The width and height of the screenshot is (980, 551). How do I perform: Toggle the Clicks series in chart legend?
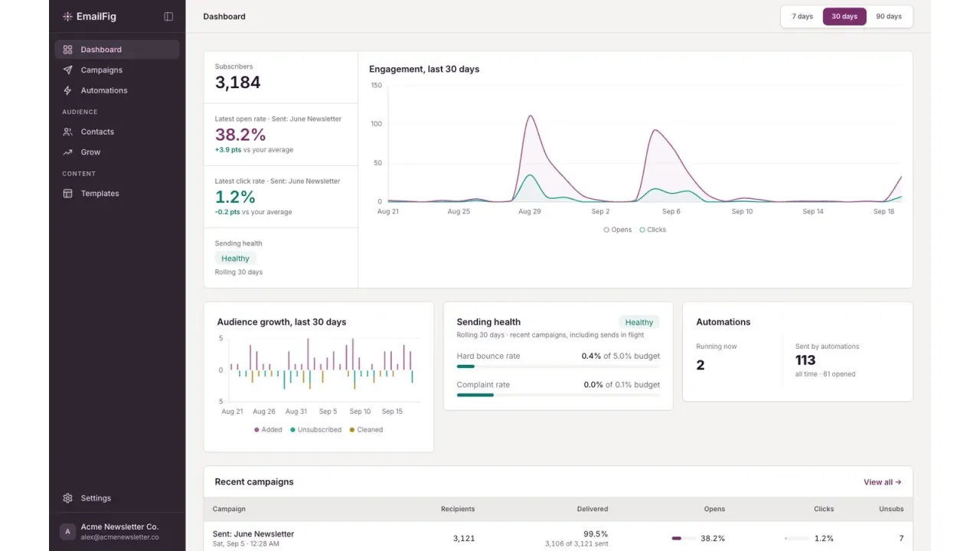click(653, 230)
